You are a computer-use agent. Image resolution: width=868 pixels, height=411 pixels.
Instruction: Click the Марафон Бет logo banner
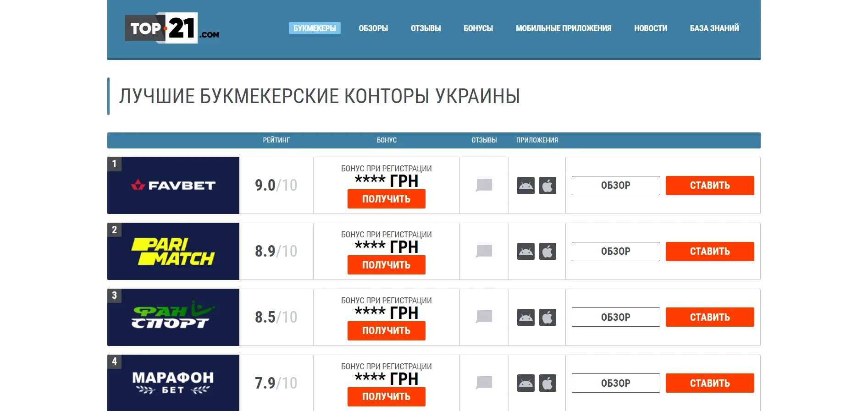click(173, 383)
